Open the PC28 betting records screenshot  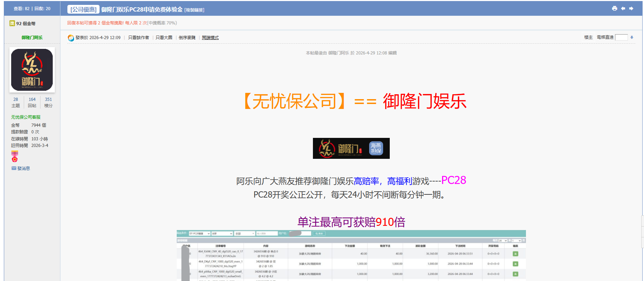pos(351,256)
